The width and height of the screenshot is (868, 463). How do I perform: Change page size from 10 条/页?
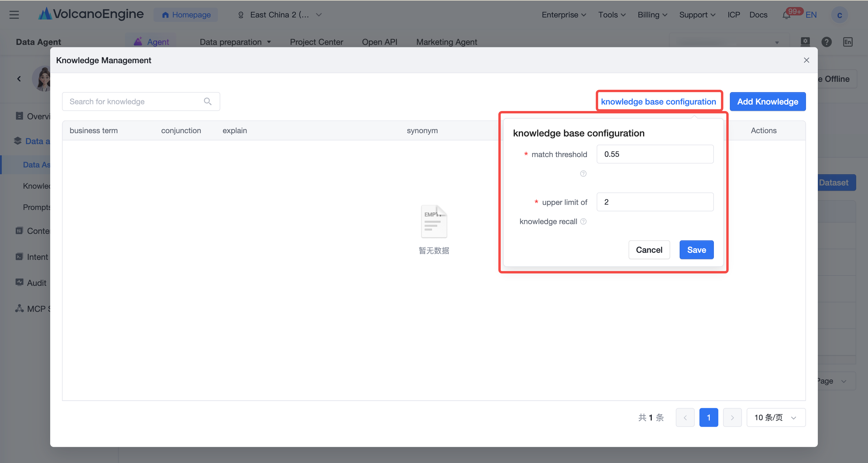pyautogui.click(x=776, y=418)
